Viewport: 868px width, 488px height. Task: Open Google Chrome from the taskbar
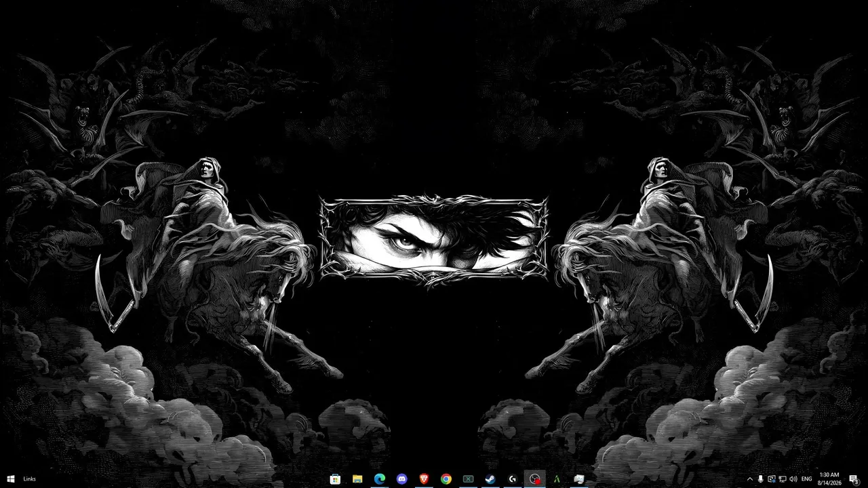tap(446, 479)
